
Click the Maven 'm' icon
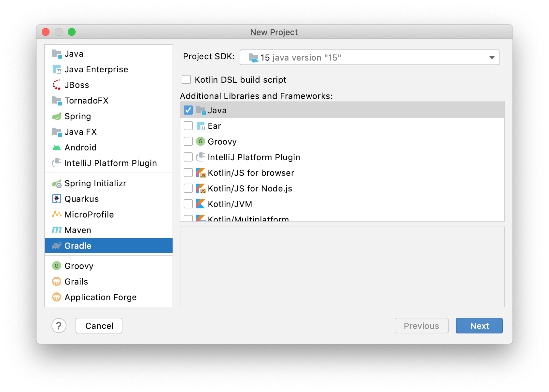pyautogui.click(x=57, y=230)
